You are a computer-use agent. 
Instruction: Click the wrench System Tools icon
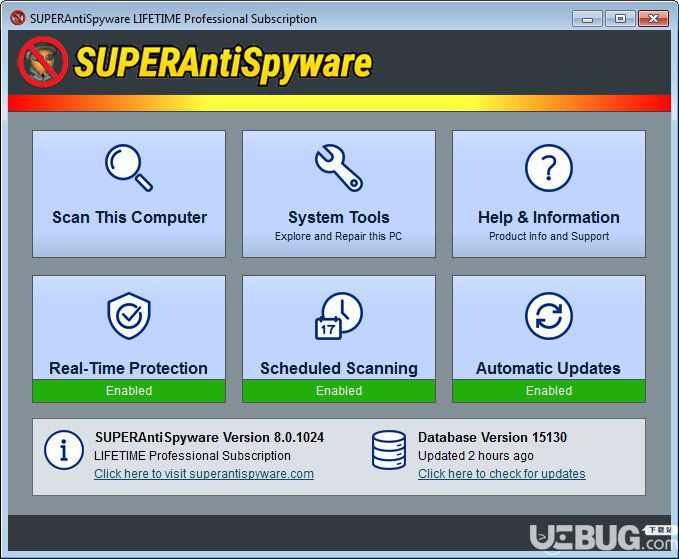[x=339, y=168]
